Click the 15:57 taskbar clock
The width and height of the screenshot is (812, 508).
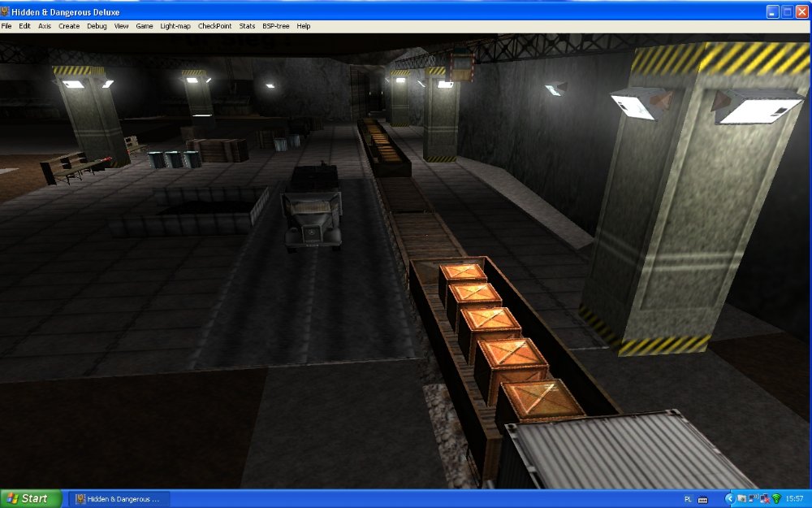tap(794, 499)
